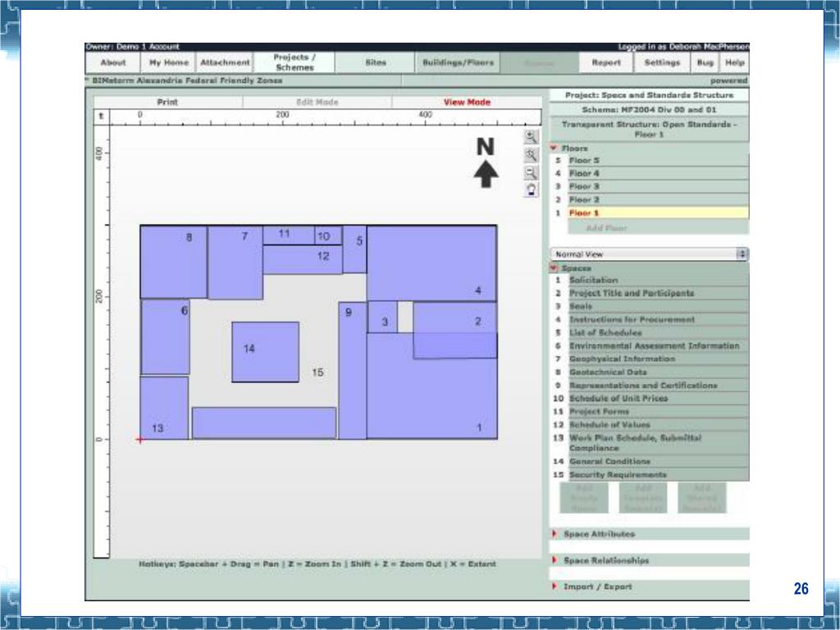
Task: Open the Help tab
Action: 734,62
